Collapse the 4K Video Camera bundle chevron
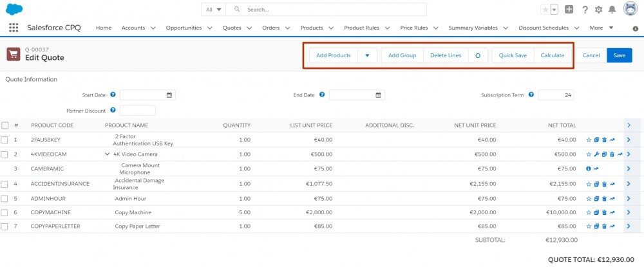The height and width of the screenshot is (267, 644). (107, 154)
